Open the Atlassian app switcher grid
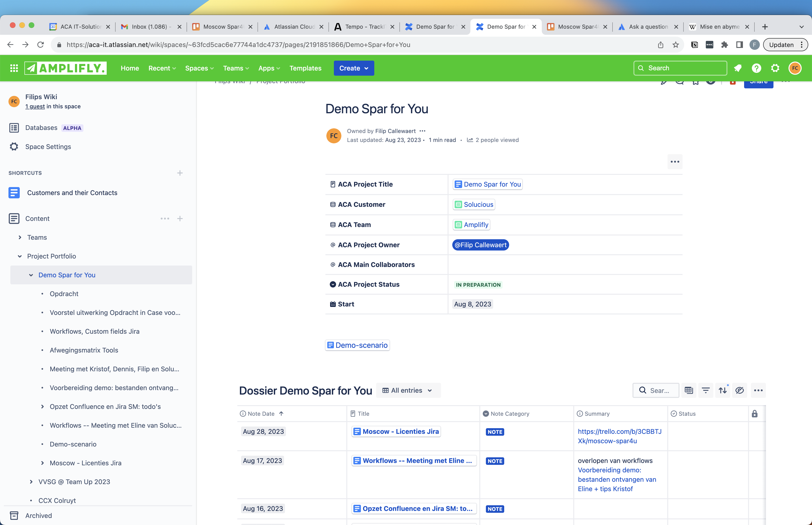 click(x=14, y=68)
